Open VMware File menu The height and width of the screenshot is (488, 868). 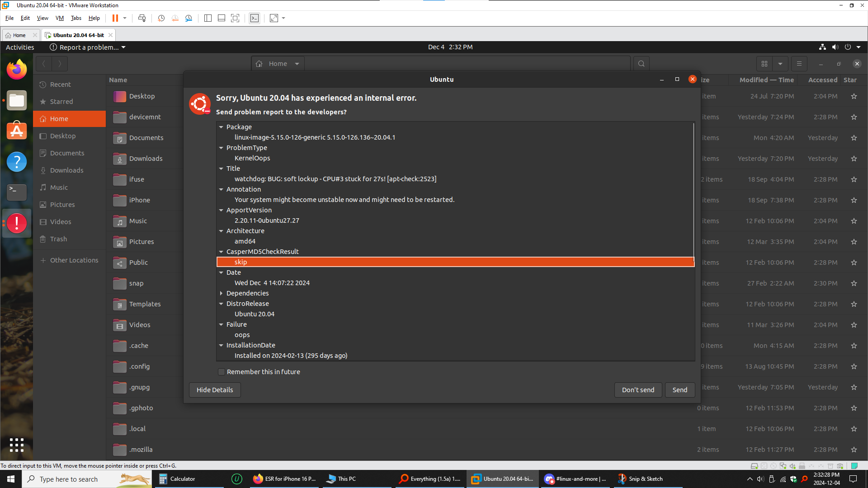click(9, 18)
